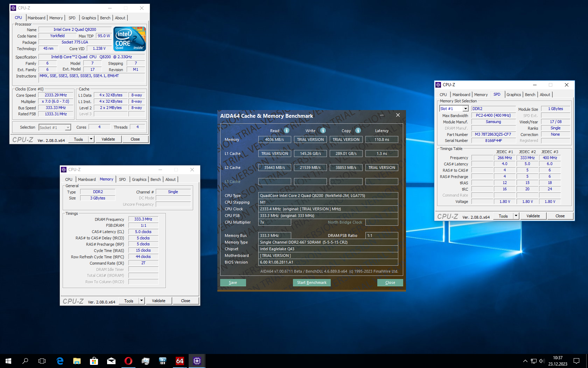The image size is (588, 368).
Task: Select CPU tab in CPU-Z SPD window
Action: (443, 95)
